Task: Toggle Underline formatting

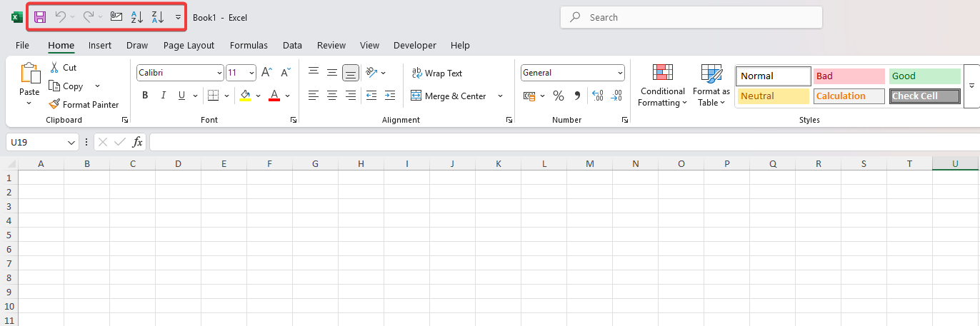Action: 181,96
